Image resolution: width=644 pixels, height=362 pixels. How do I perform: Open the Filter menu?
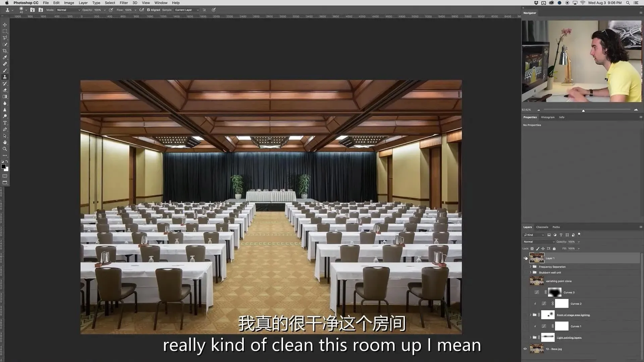point(123,3)
